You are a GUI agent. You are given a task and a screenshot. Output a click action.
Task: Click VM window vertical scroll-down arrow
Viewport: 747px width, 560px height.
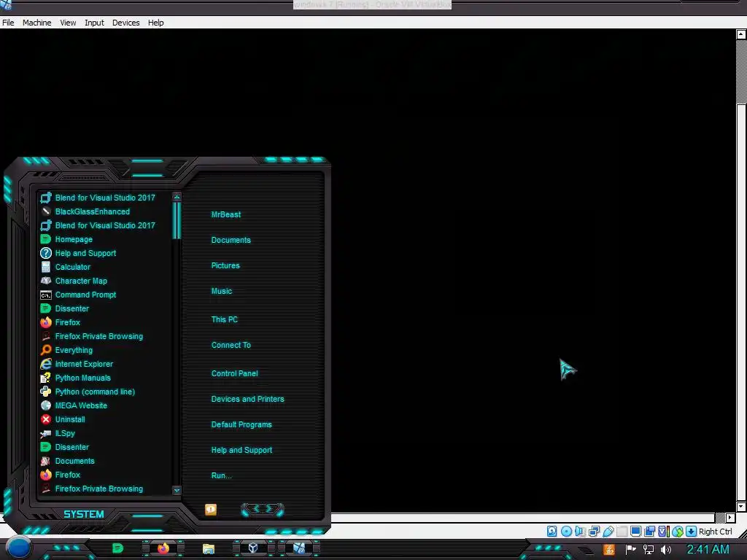(741, 507)
